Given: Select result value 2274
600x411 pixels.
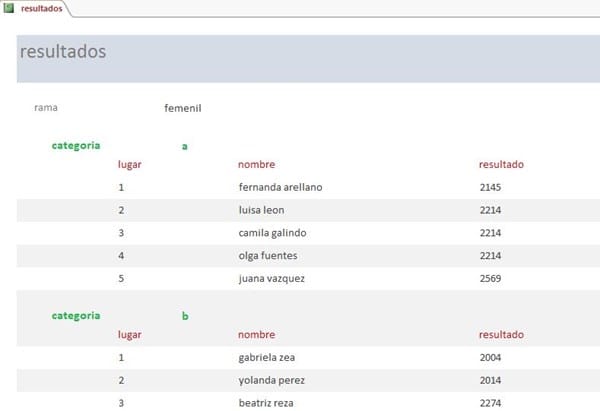Looking at the screenshot, I should tap(493, 403).
